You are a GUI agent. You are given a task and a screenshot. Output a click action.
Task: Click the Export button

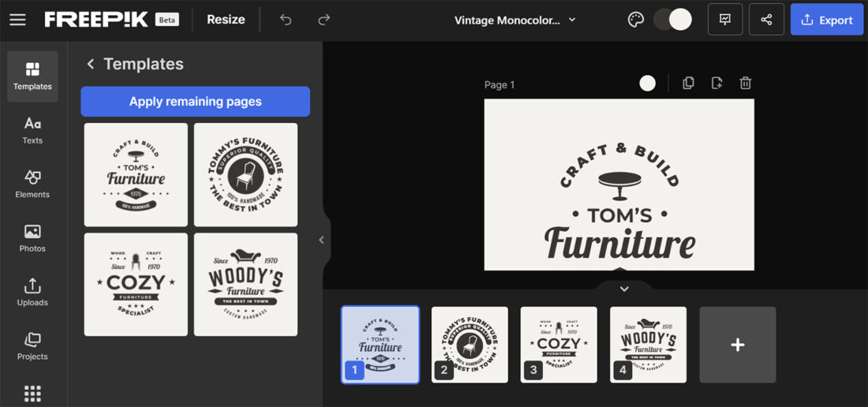826,20
